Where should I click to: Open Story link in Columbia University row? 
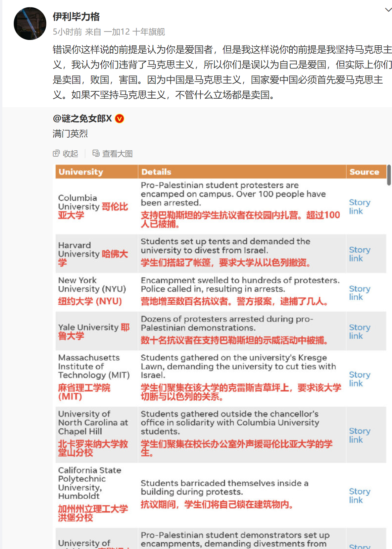pyautogui.click(x=359, y=207)
